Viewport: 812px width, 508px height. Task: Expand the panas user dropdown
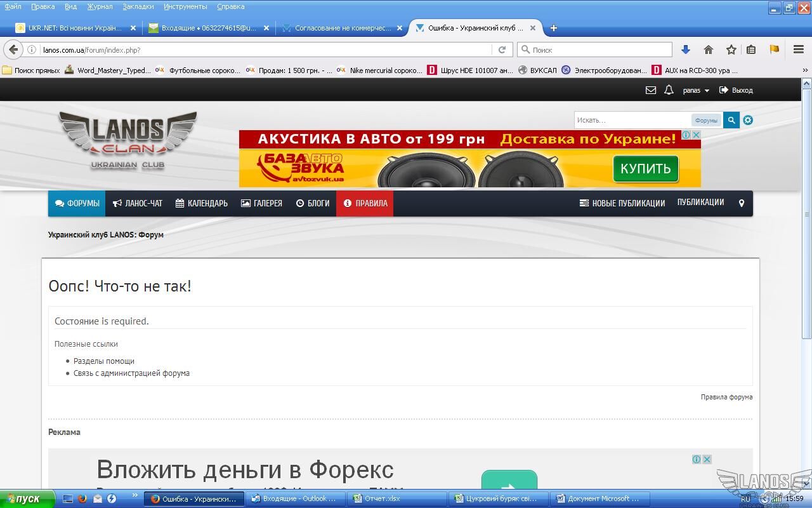695,90
